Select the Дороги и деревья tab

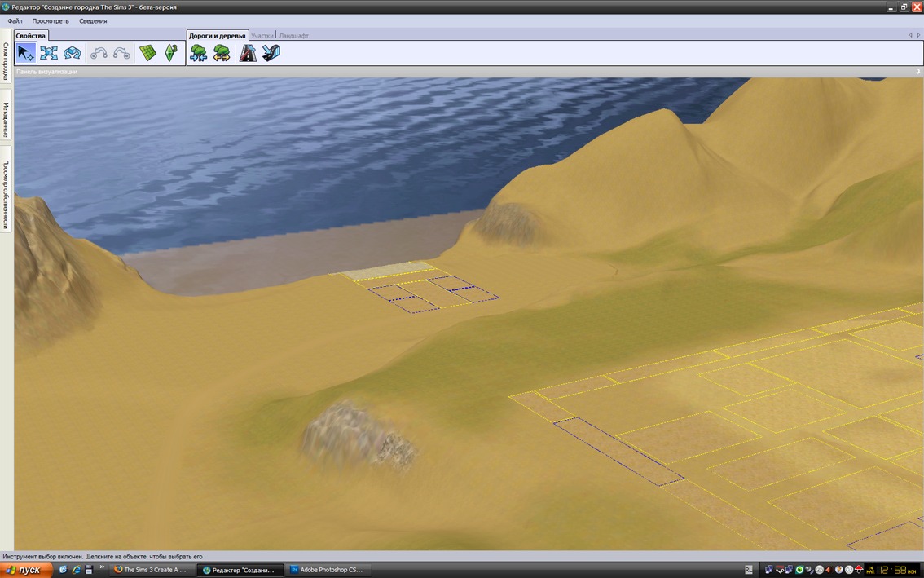pyautogui.click(x=218, y=35)
